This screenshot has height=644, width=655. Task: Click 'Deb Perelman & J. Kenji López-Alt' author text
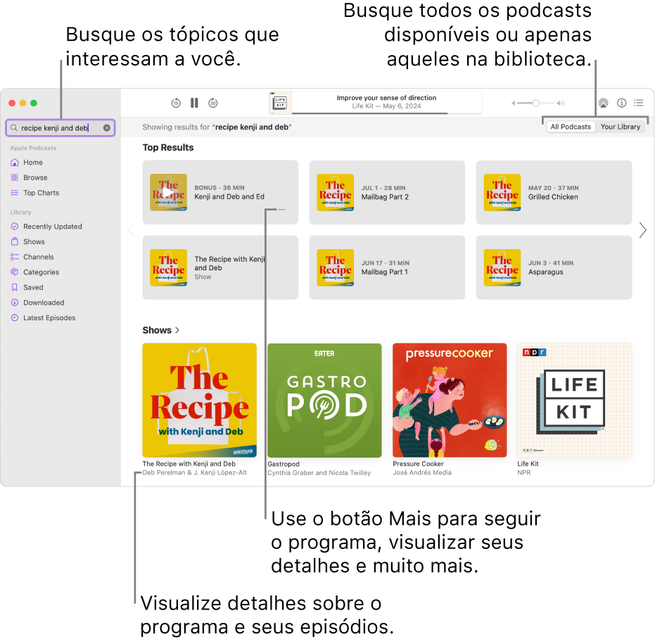point(195,473)
